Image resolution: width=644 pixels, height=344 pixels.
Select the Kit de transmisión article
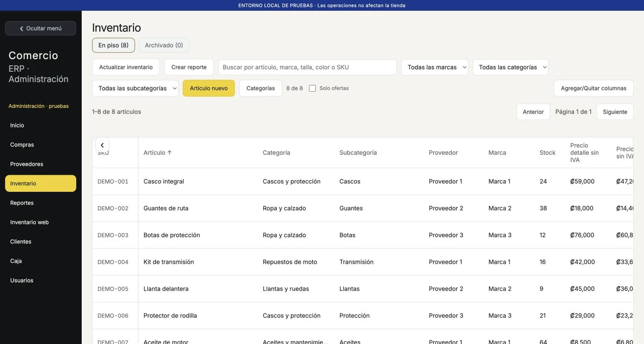(169, 262)
